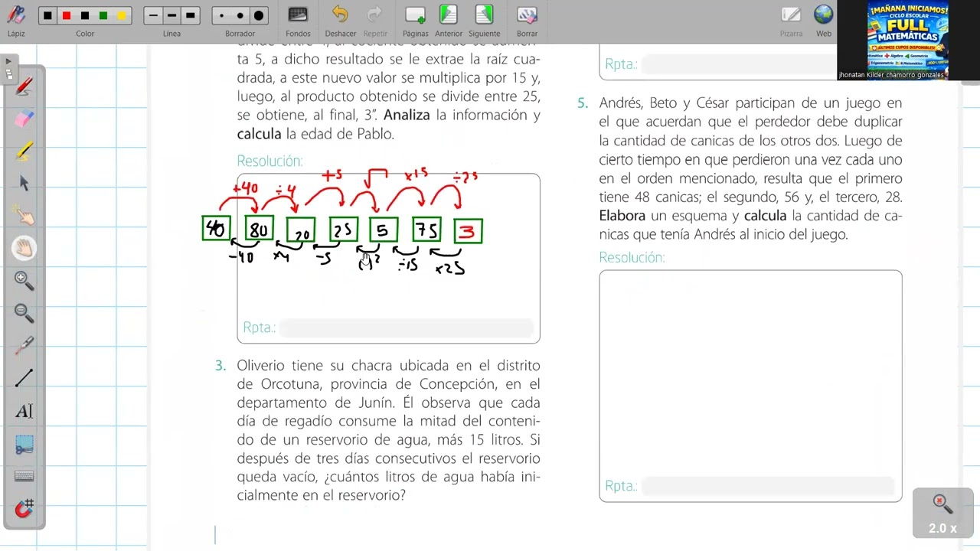Select the laser pointer tool

coord(24,345)
